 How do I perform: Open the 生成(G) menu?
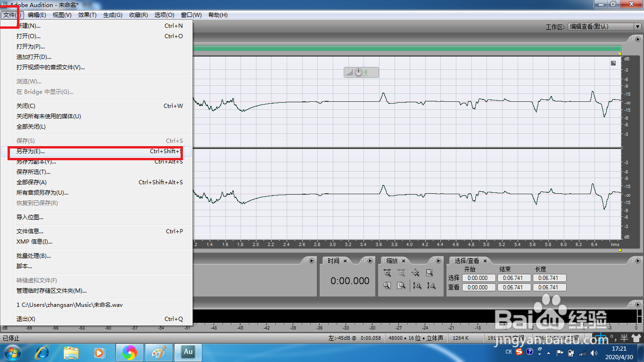click(113, 15)
